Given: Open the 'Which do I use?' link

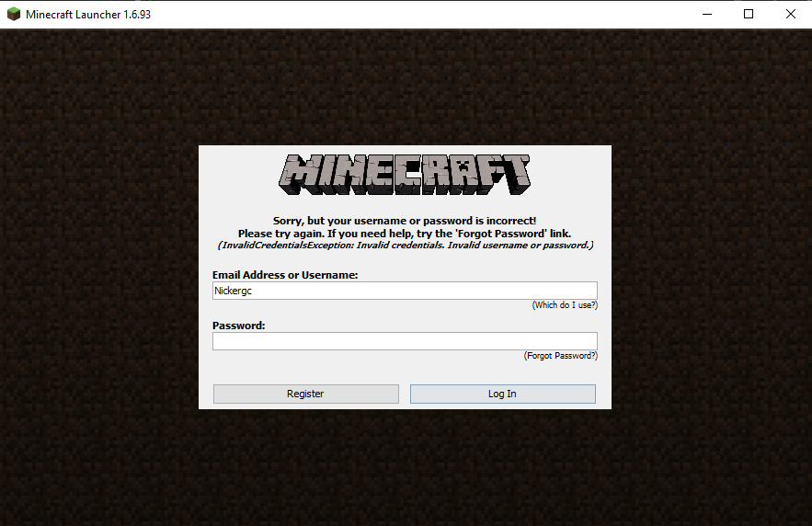Looking at the screenshot, I should coord(565,305).
